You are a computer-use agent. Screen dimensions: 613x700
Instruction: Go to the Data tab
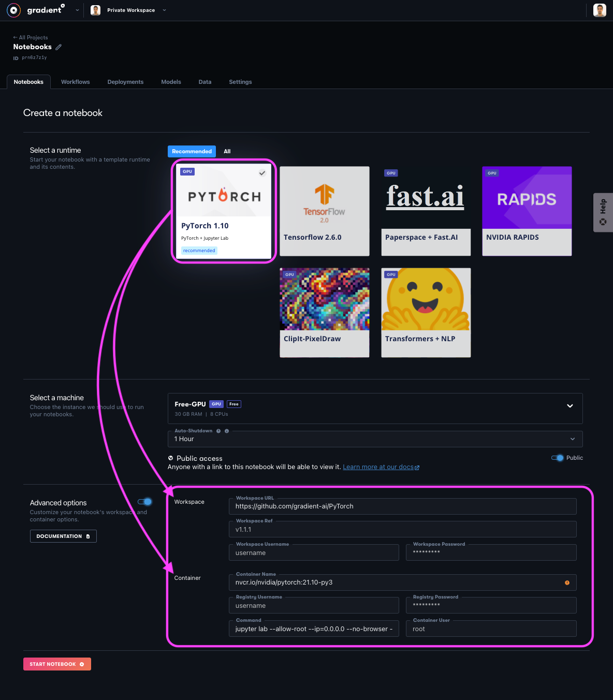coord(205,82)
